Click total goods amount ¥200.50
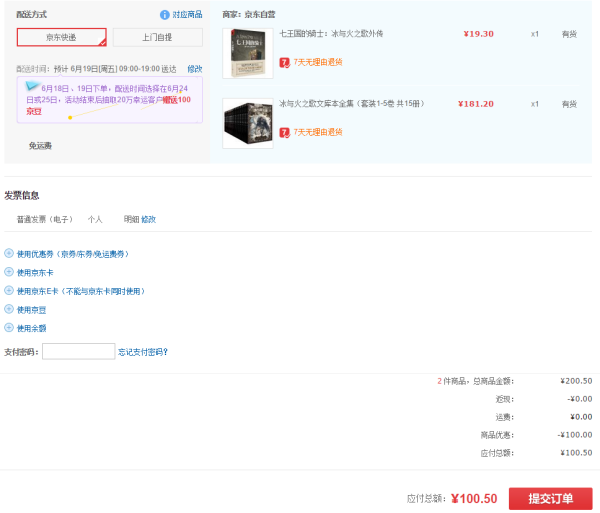 click(x=576, y=381)
